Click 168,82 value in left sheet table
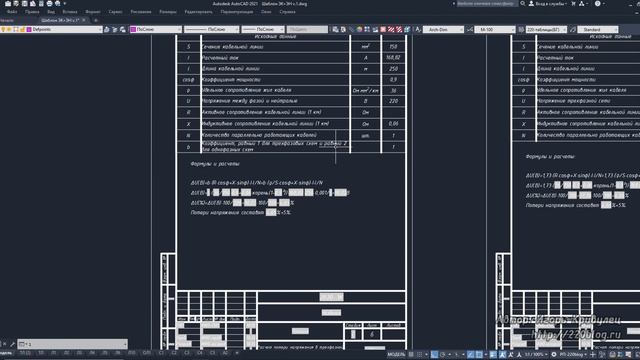This screenshot has height=360, width=640. [x=393, y=58]
